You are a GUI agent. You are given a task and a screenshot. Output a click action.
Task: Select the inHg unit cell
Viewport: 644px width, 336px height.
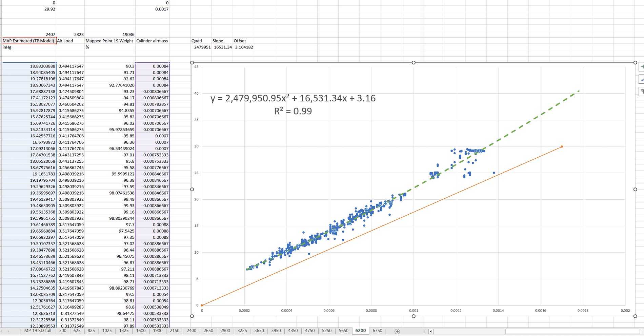[x=29, y=47]
